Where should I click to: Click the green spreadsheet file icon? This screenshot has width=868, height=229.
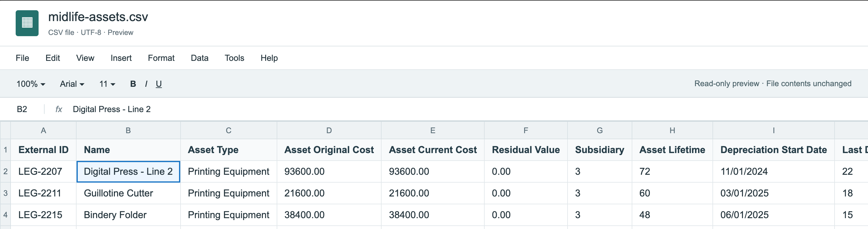(27, 23)
